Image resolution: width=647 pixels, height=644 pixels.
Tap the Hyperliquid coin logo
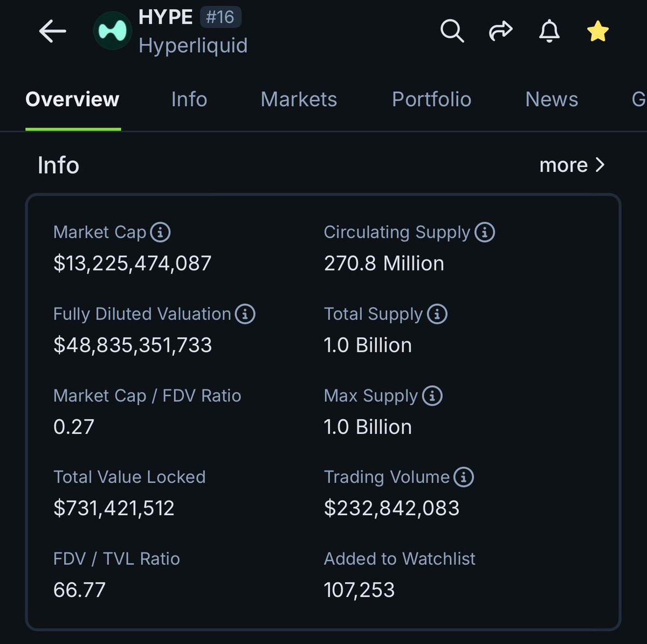click(x=113, y=31)
